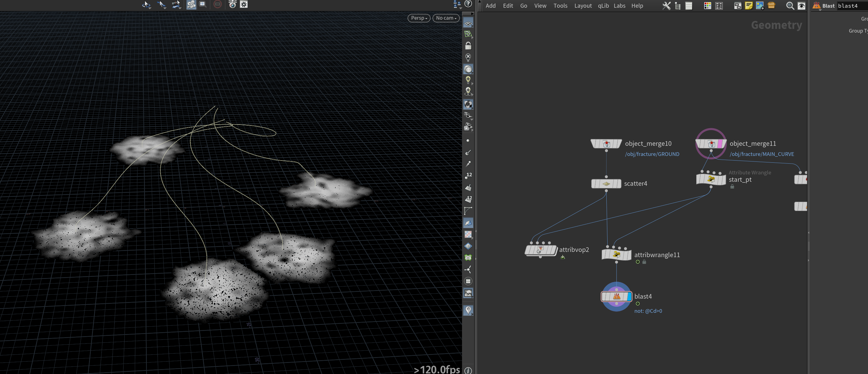Screen dimensions: 868x374
Task: Open the network editor wrench tools
Action: point(666,6)
